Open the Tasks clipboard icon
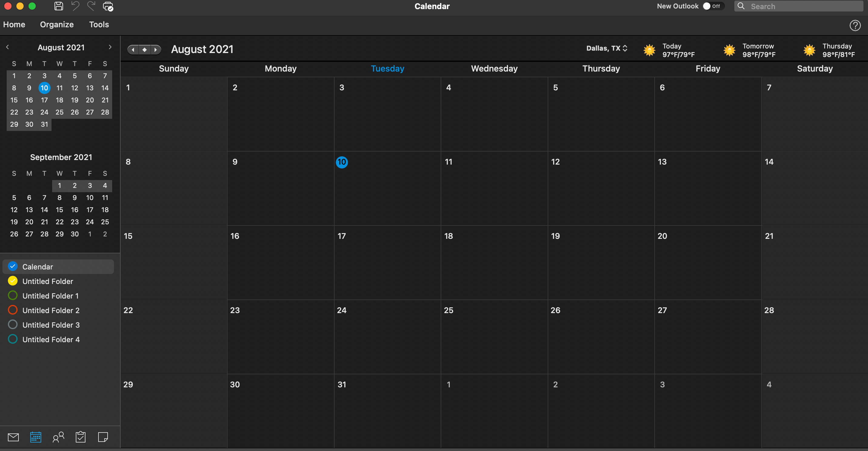 pyautogui.click(x=81, y=437)
